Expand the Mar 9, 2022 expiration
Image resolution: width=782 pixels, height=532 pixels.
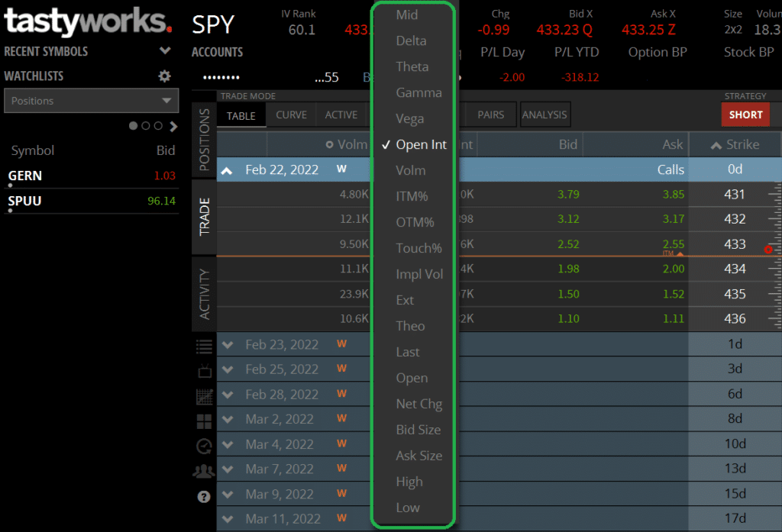228,494
